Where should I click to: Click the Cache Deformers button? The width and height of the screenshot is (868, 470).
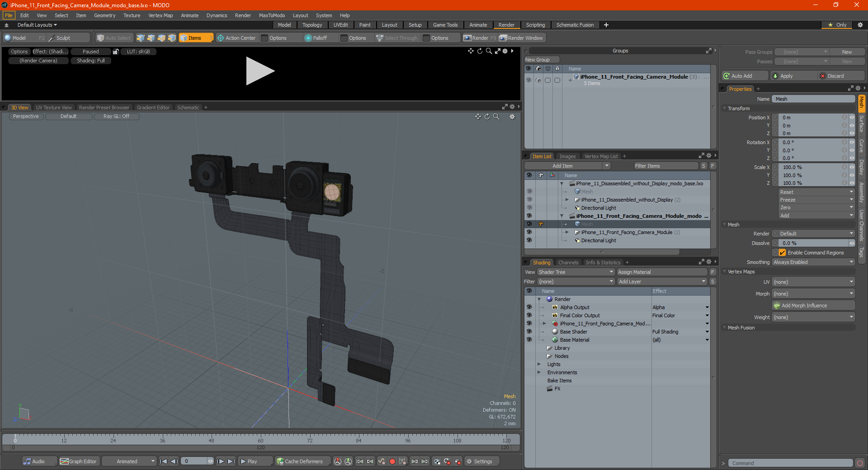pyautogui.click(x=302, y=461)
